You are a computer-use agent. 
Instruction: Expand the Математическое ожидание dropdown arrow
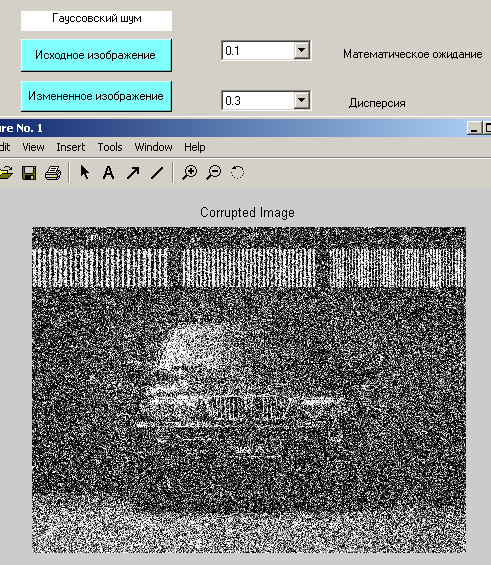(302, 50)
